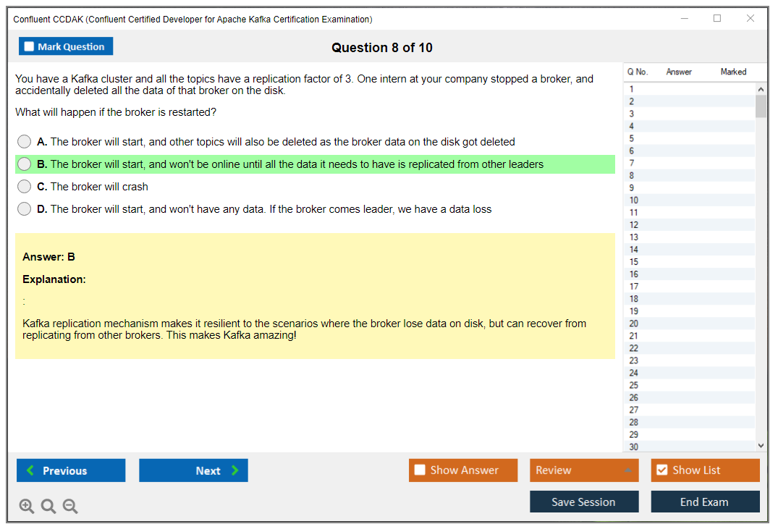Select answer option A radio button
Image resolution: width=778 pixels, height=532 pixels.
coord(25,142)
